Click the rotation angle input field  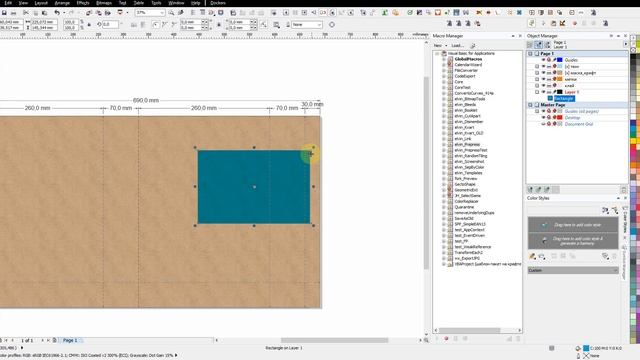coord(110,25)
